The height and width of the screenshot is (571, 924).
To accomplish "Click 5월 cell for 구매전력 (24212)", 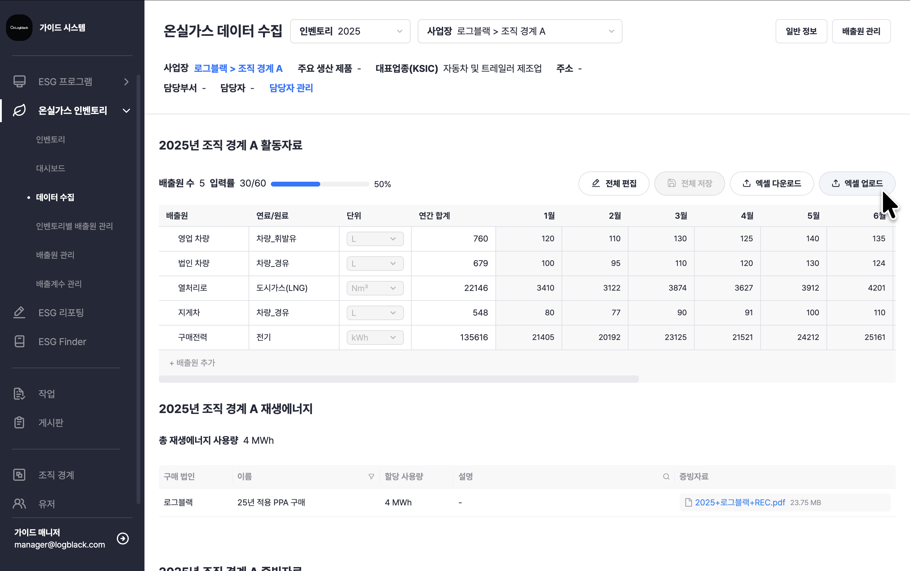I will coord(793,337).
